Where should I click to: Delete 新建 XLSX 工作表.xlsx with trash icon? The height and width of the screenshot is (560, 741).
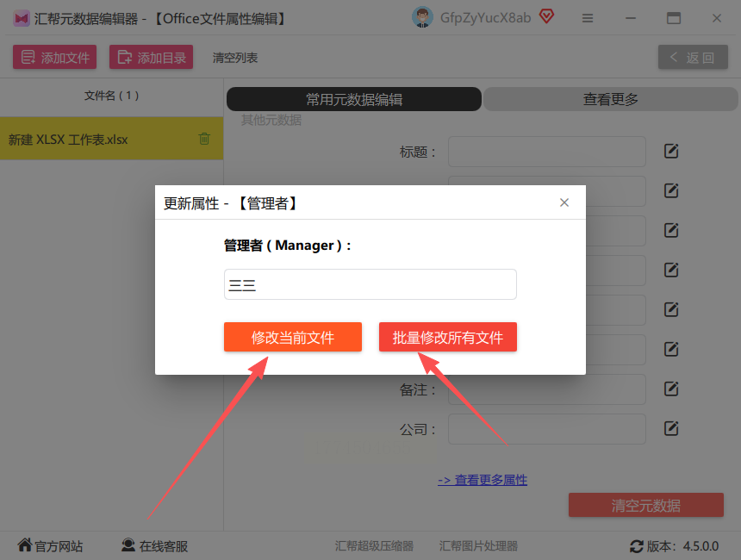204,139
